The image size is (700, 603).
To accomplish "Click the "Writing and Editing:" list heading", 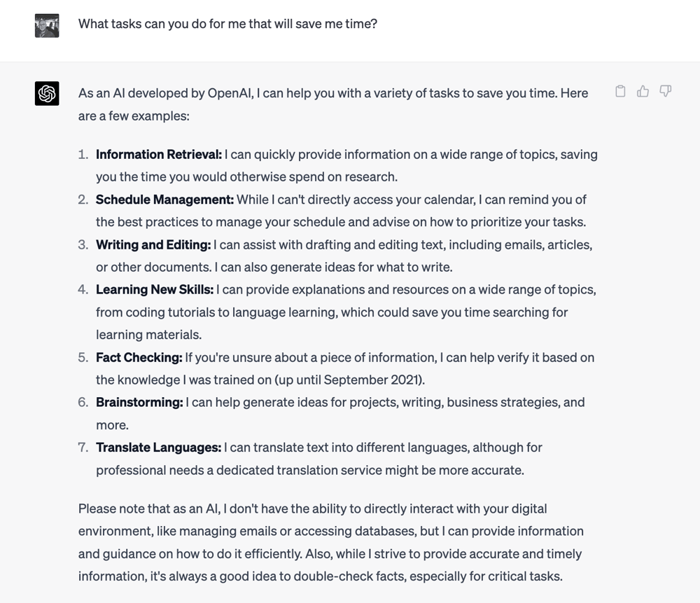I will [153, 244].
